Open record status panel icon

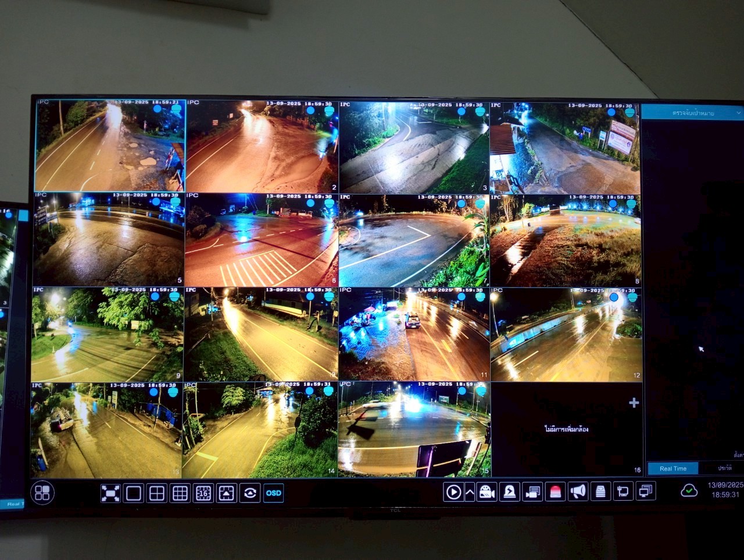point(532,492)
